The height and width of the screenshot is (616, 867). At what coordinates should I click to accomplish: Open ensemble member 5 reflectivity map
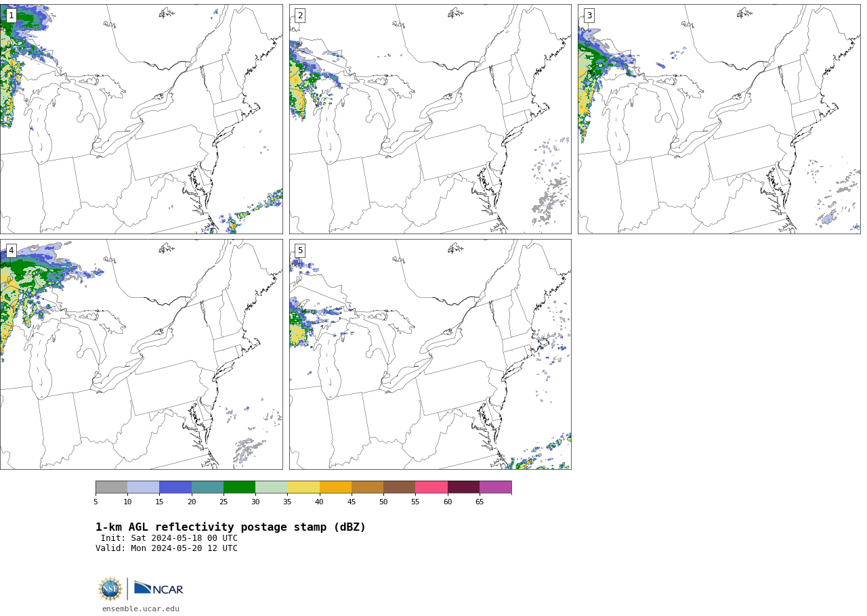pos(430,354)
